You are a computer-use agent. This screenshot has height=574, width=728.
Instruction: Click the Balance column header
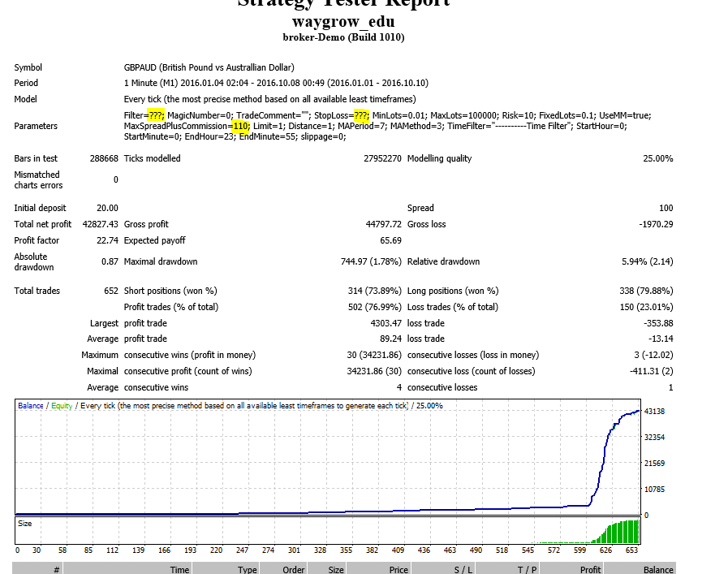tap(658, 570)
